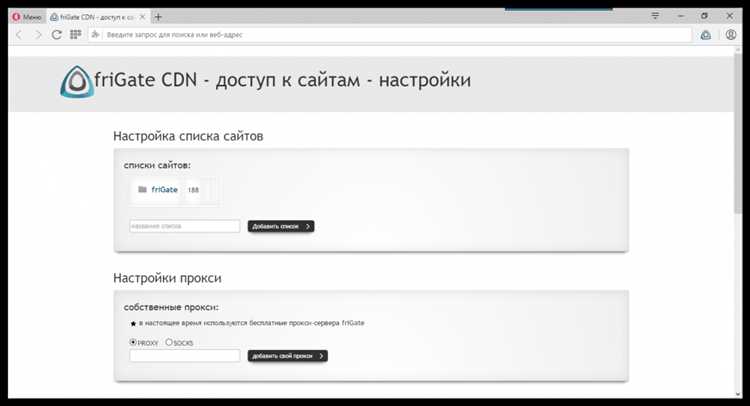Minimize the Opera window

pyautogui.click(x=681, y=16)
